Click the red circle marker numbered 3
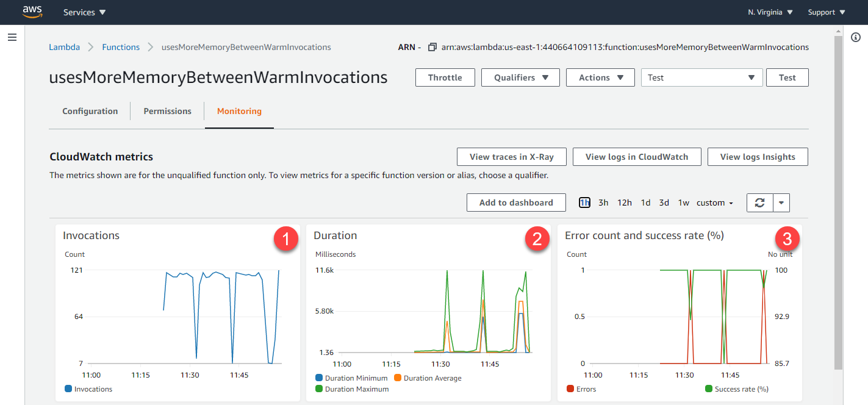Image resolution: width=868 pixels, height=405 pixels. (x=787, y=238)
